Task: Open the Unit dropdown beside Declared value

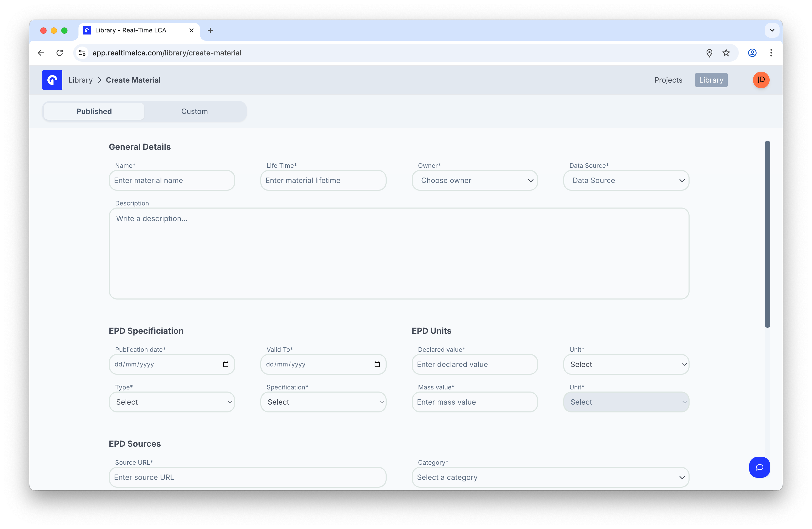Action: pyautogui.click(x=626, y=364)
